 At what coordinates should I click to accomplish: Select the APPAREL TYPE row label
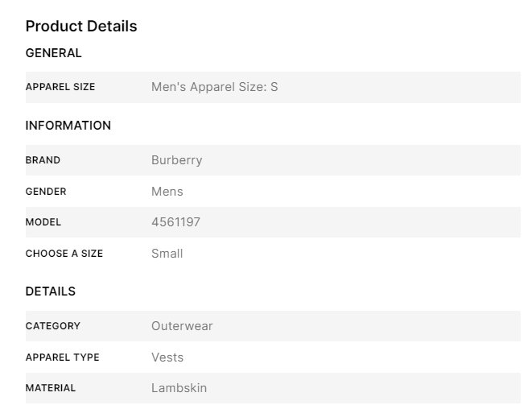(x=63, y=357)
